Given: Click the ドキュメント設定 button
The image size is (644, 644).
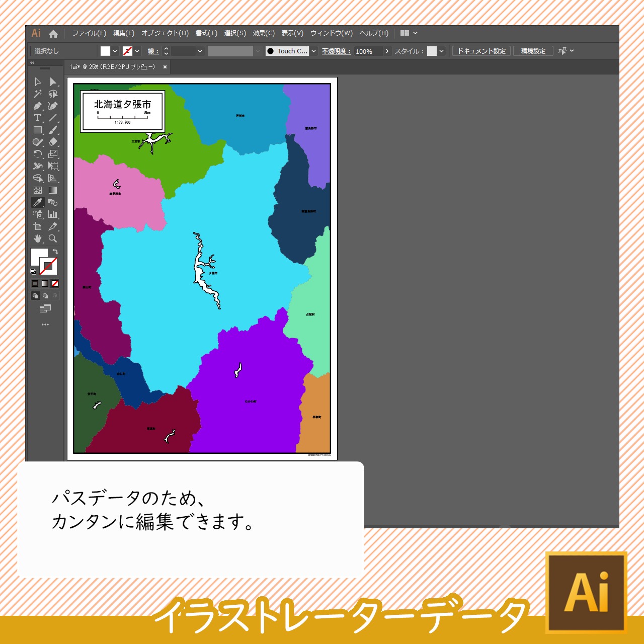Looking at the screenshot, I should pyautogui.click(x=481, y=51).
